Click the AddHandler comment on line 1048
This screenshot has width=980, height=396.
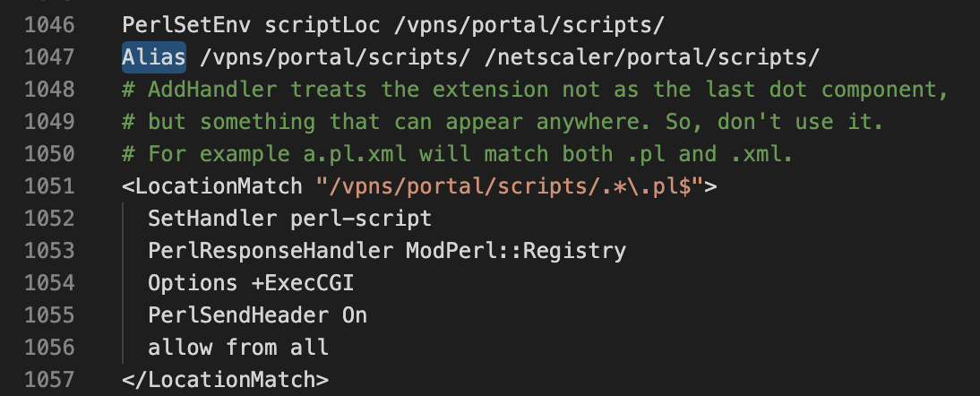point(536,90)
